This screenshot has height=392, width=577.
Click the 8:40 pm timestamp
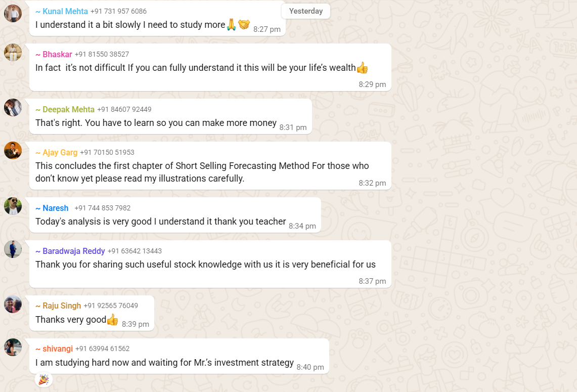310,367
